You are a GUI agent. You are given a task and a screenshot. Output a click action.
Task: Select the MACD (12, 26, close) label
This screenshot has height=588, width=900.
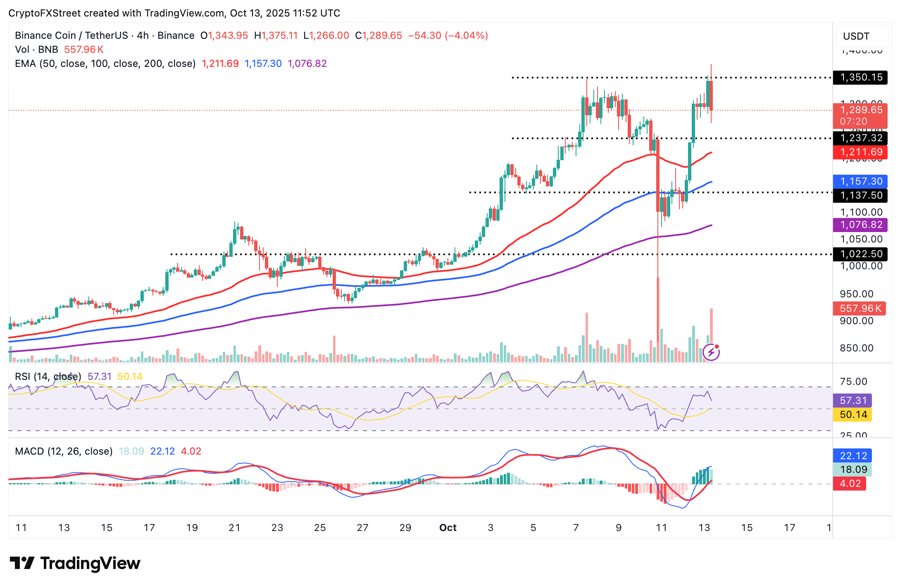(64, 451)
